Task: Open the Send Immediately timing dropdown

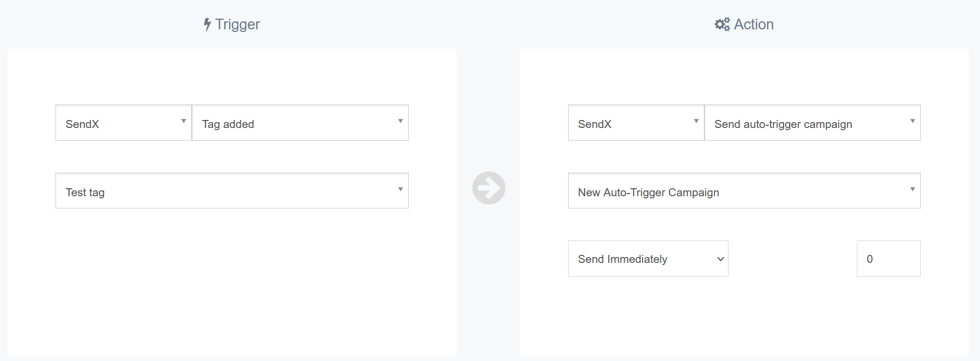Action: tap(648, 259)
